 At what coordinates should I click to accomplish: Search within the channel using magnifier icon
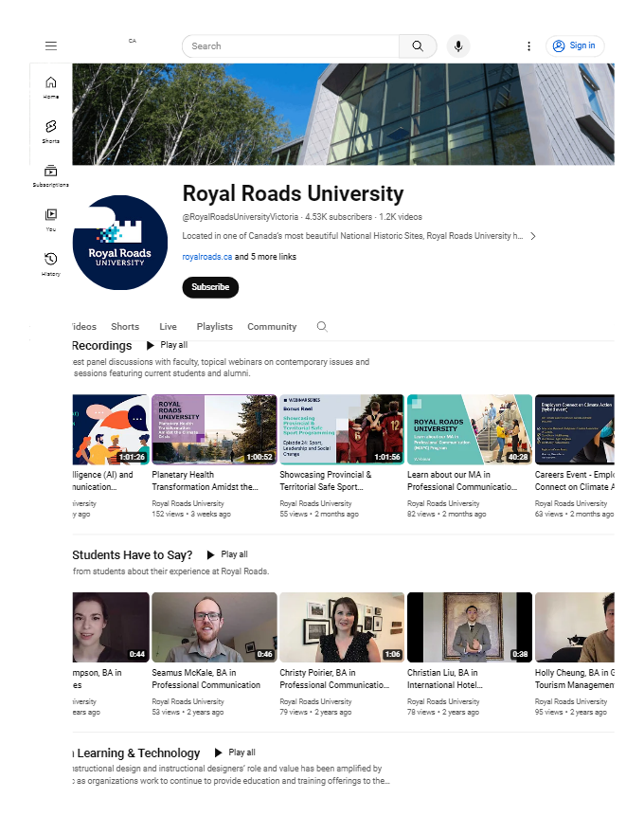click(x=322, y=327)
